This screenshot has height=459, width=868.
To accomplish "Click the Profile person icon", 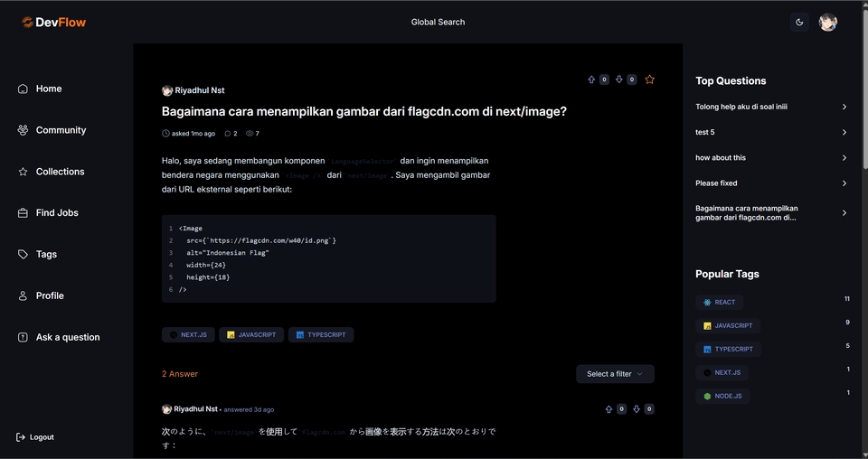I will click(x=23, y=295).
